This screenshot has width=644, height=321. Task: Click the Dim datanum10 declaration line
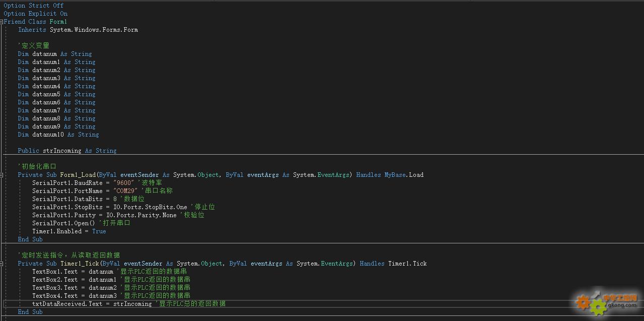(58, 135)
